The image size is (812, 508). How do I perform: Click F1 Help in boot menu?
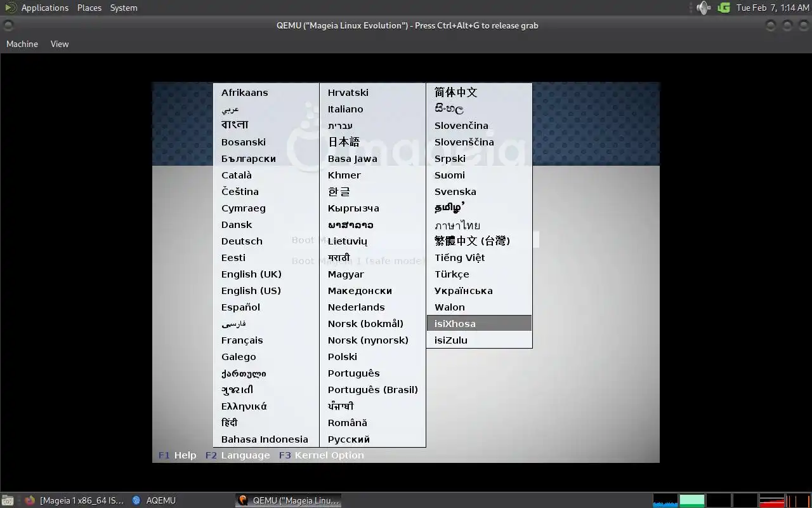pyautogui.click(x=178, y=455)
